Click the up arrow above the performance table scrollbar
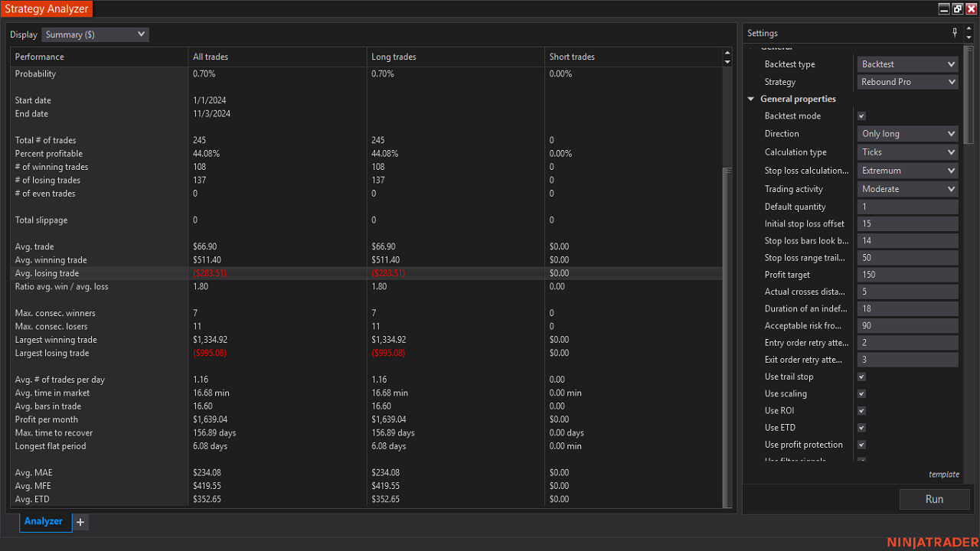This screenshot has height=551, width=980. click(727, 53)
